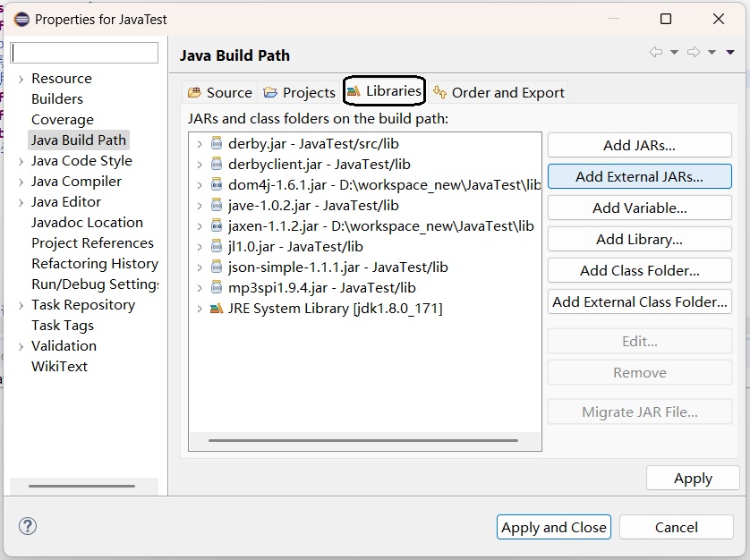Click the jar icon beside jave-1.0.2.jar

tap(217, 205)
